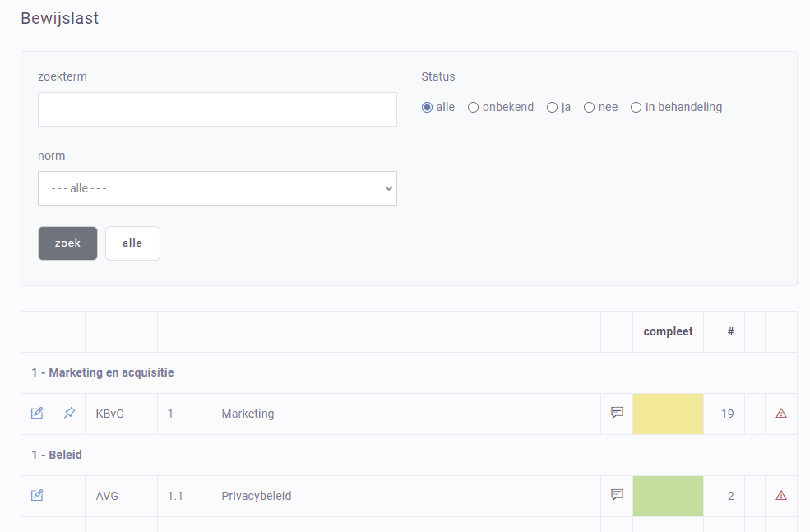Click the 'Privacybeleid' row title
Image resolution: width=810 pixels, height=532 pixels.
257,496
